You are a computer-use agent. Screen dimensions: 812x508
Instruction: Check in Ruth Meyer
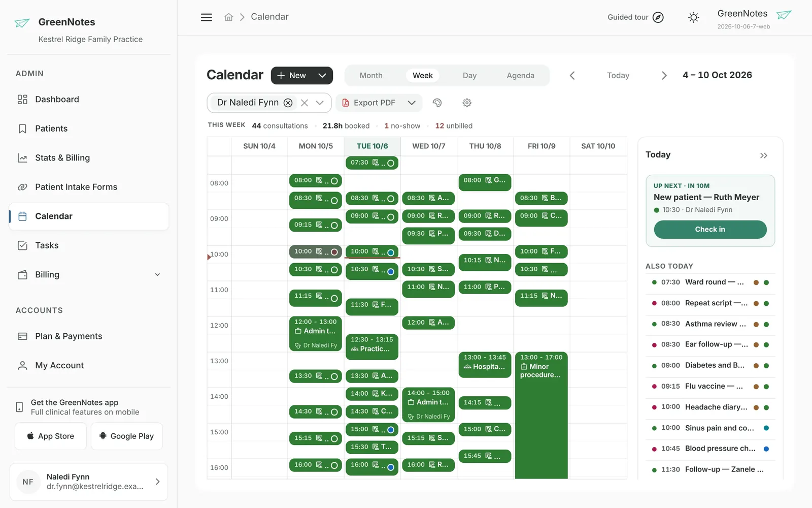click(x=710, y=230)
